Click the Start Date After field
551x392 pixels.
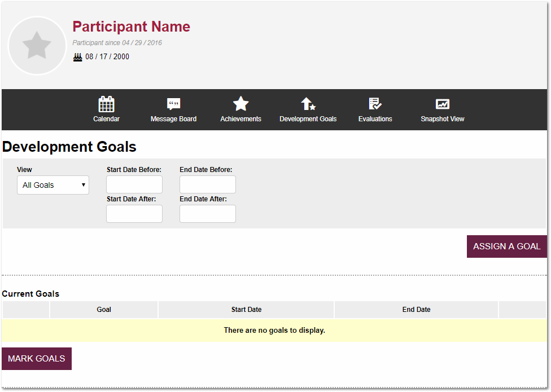click(x=134, y=214)
